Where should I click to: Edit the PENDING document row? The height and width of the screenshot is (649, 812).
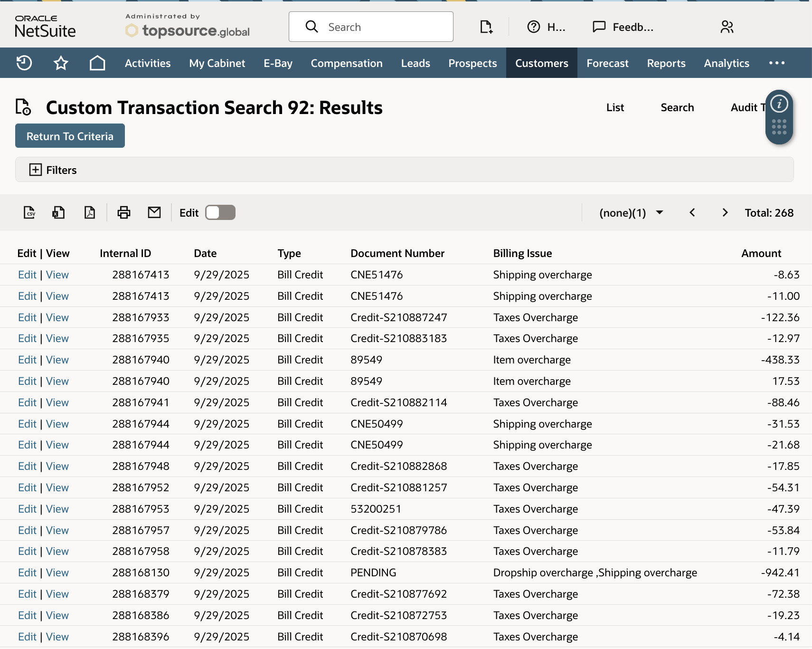(27, 573)
